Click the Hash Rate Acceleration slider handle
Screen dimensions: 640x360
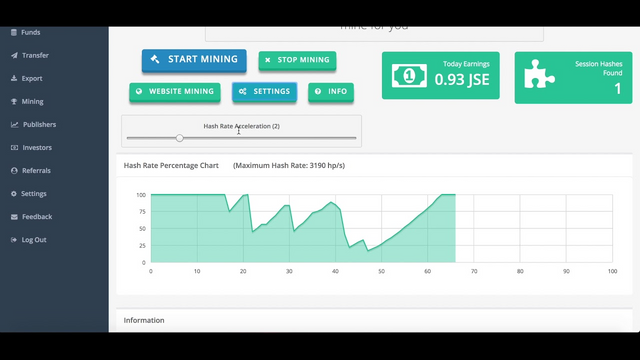pyautogui.click(x=180, y=138)
